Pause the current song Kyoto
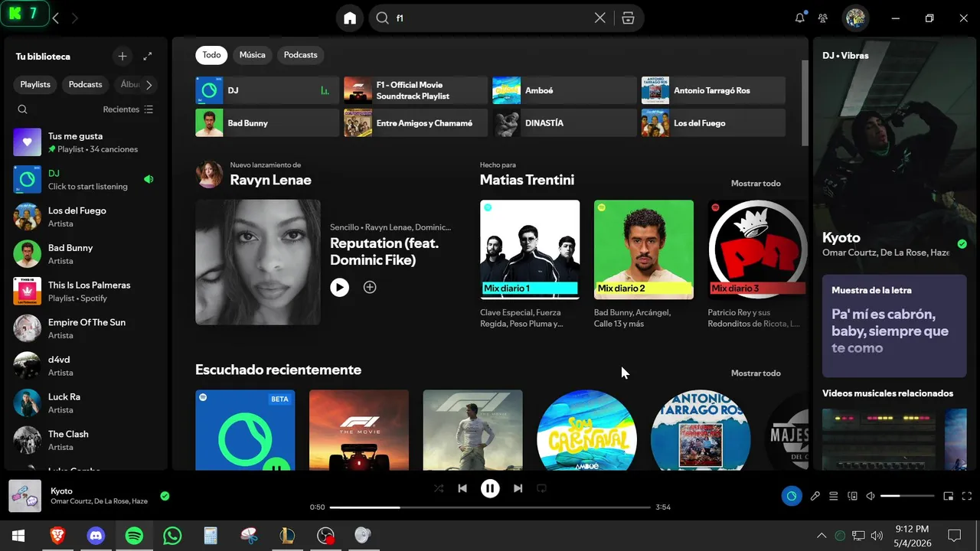 (x=490, y=488)
